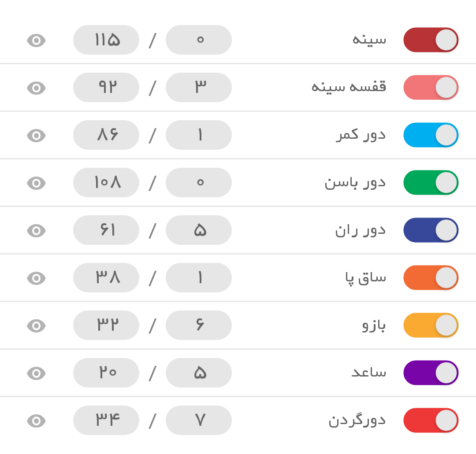Turn off the dark red سینه switch
The image size is (476, 454).
coord(431,40)
